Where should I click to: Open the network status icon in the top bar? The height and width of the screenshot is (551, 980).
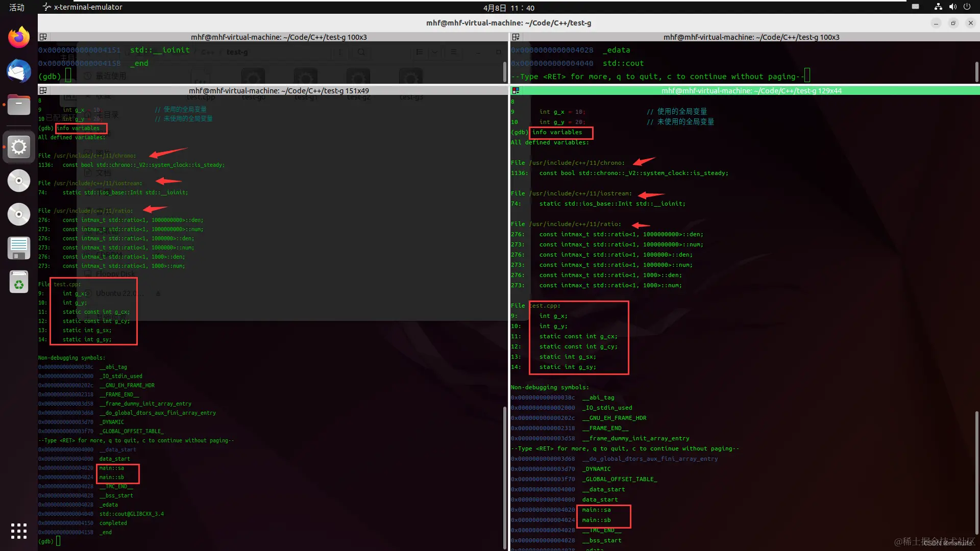(938, 7)
